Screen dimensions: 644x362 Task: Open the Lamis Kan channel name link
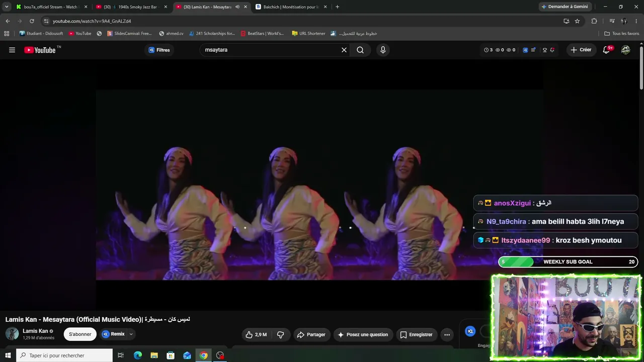[35, 331]
